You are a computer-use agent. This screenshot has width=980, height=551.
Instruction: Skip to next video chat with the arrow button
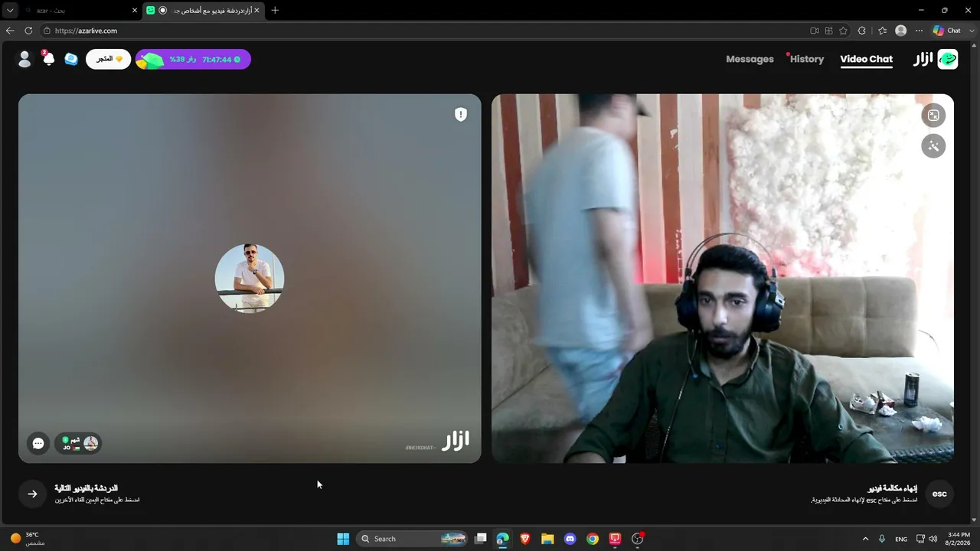32,494
